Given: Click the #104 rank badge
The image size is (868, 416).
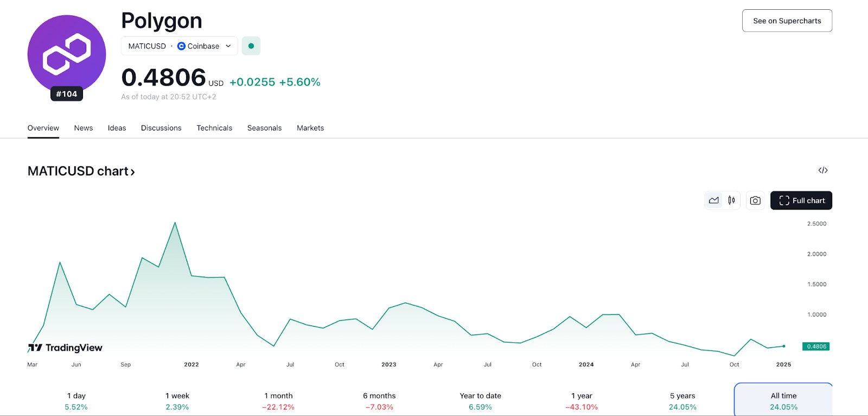Looking at the screenshot, I should click(x=67, y=94).
